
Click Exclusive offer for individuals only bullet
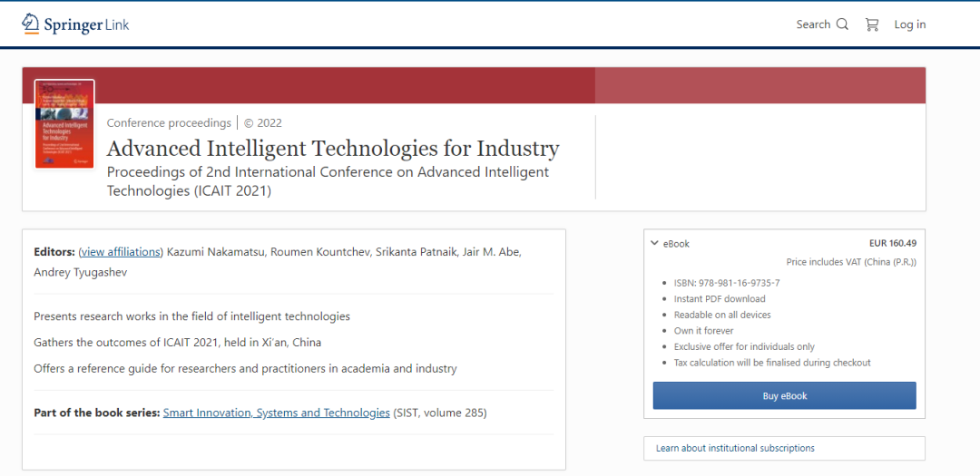pyautogui.click(x=744, y=346)
